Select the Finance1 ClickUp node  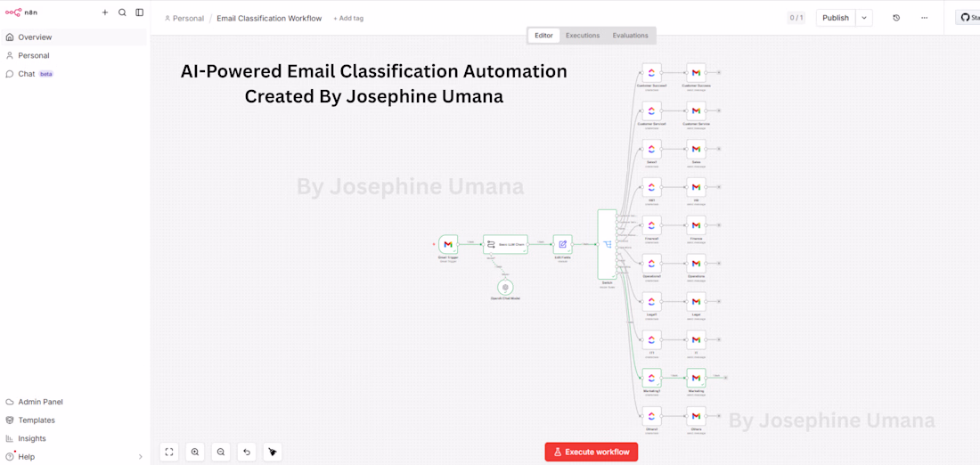point(652,225)
